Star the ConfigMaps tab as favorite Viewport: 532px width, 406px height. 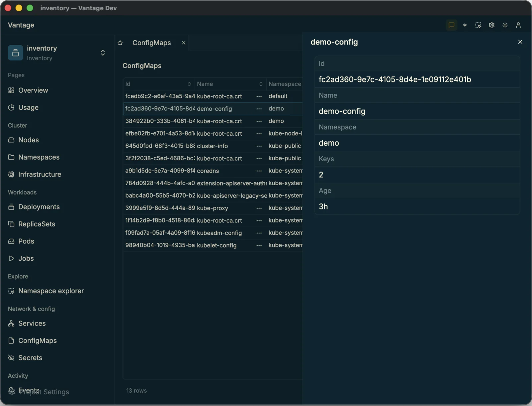pos(120,43)
